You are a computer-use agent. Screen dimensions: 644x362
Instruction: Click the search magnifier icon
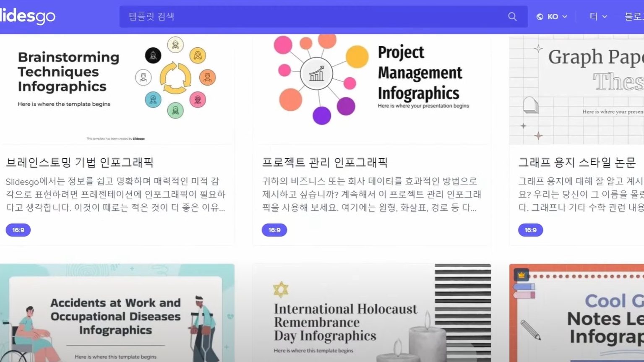coord(512,16)
